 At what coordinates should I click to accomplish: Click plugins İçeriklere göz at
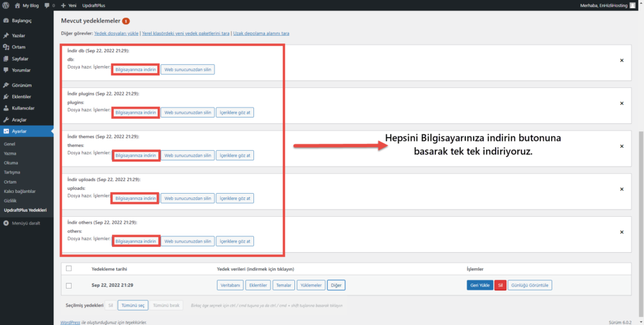click(x=235, y=113)
